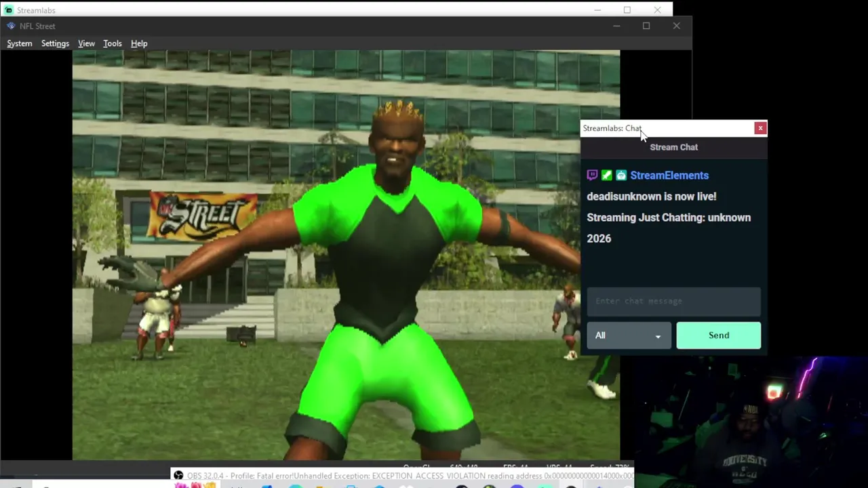
Task: Maximize the Streamlabs window
Action: pyautogui.click(x=627, y=10)
